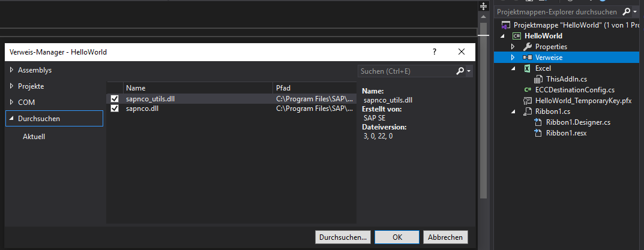Viewport: 644px width, 250px height.
Task: Open the Verweis-Manager search options dropdown arrow
Action: pyautogui.click(x=469, y=72)
